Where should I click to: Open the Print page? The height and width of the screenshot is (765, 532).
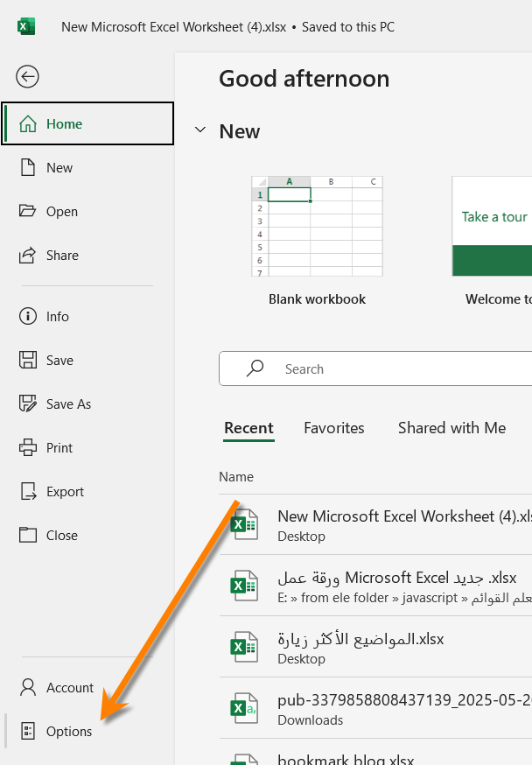tap(87, 447)
